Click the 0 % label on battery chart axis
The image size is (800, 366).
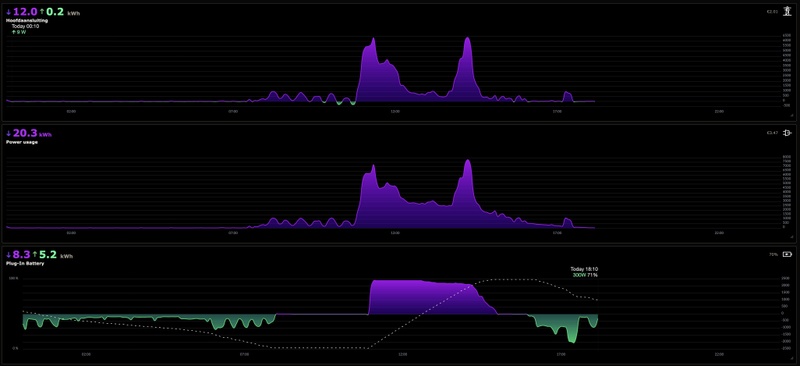click(14, 348)
